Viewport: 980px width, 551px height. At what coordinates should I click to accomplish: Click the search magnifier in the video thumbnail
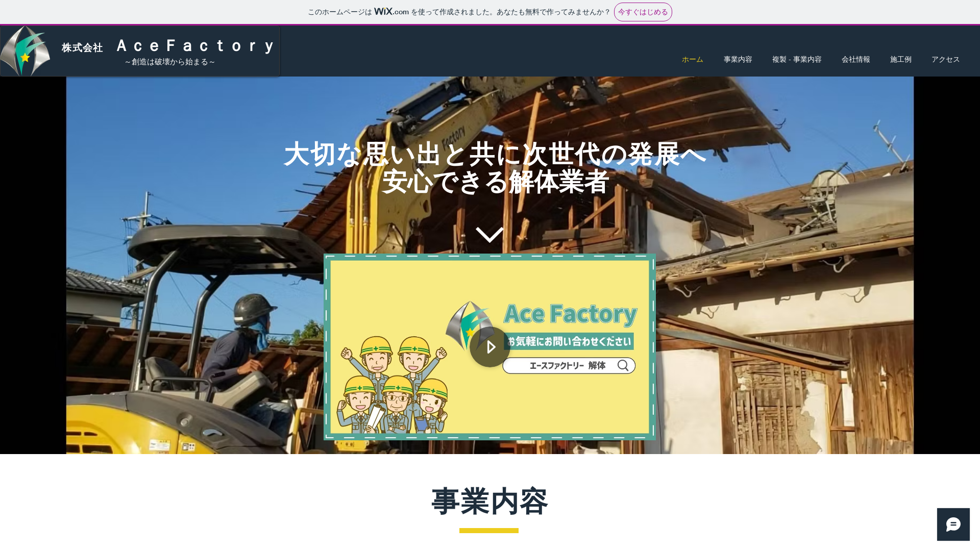pyautogui.click(x=623, y=365)
